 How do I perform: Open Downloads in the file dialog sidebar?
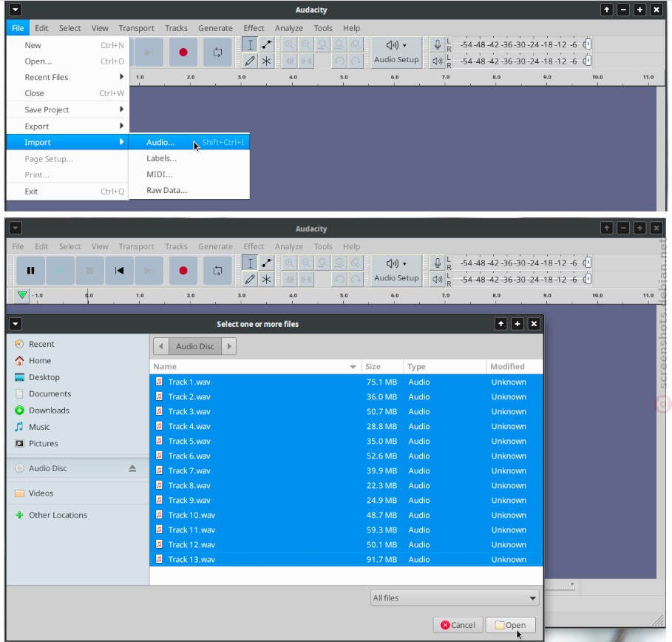pyautogui.click(x=49, y=410)
